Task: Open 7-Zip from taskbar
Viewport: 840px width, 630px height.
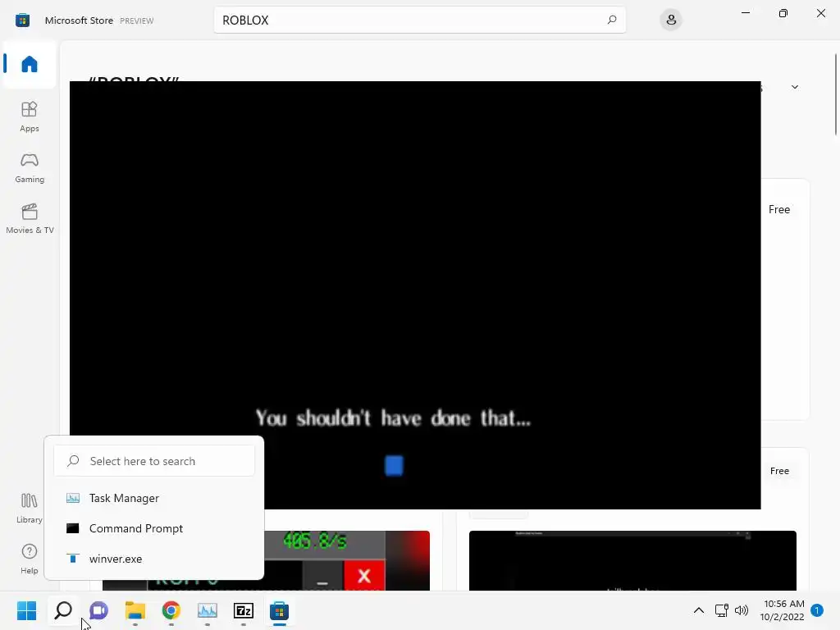Action: [x=243, y=610]
